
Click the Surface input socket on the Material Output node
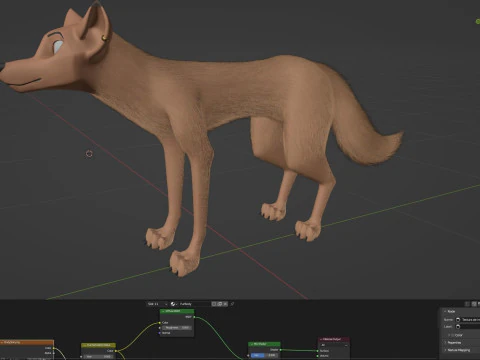(x=318, y=351)
